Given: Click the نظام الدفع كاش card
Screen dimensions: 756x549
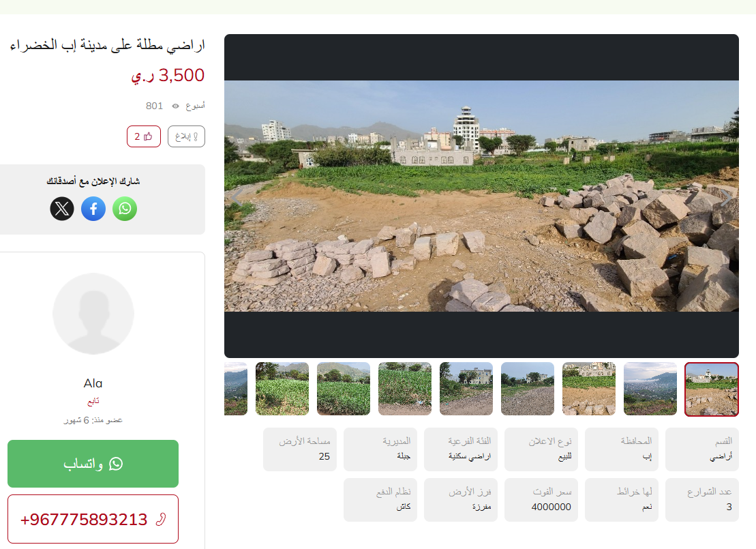Looking at the screenshot, I should pyautogui.click(x=380, y=500).
